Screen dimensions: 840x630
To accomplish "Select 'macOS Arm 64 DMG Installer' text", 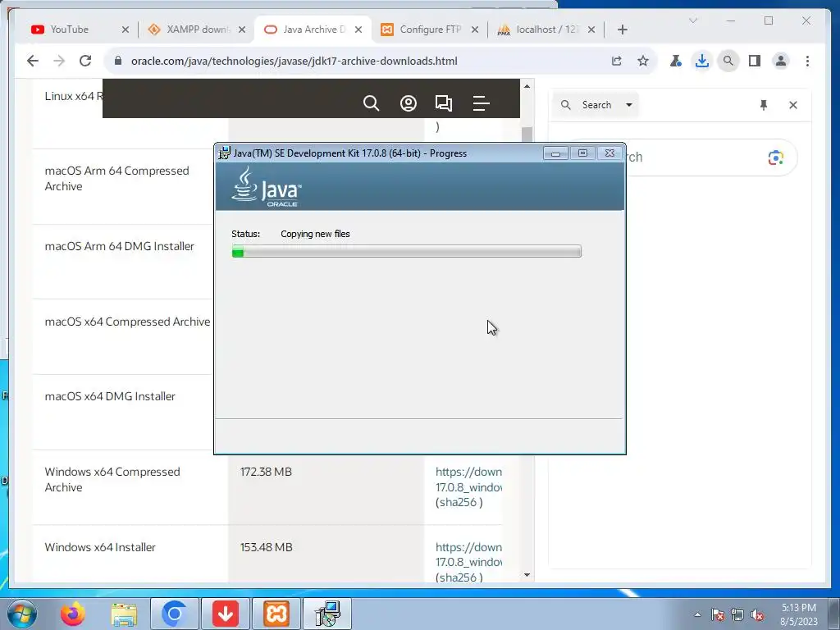I will 120,246.
